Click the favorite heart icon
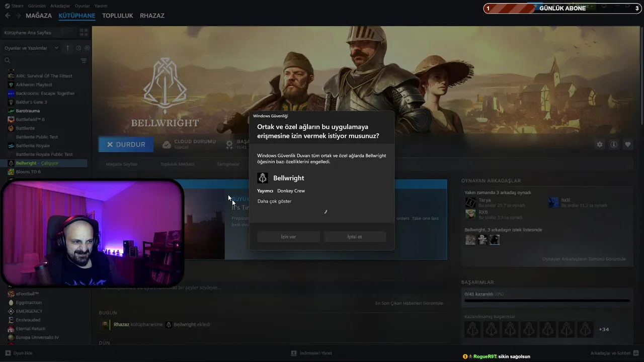The height and width of the screenshot is (362, 644). point(628,144)
